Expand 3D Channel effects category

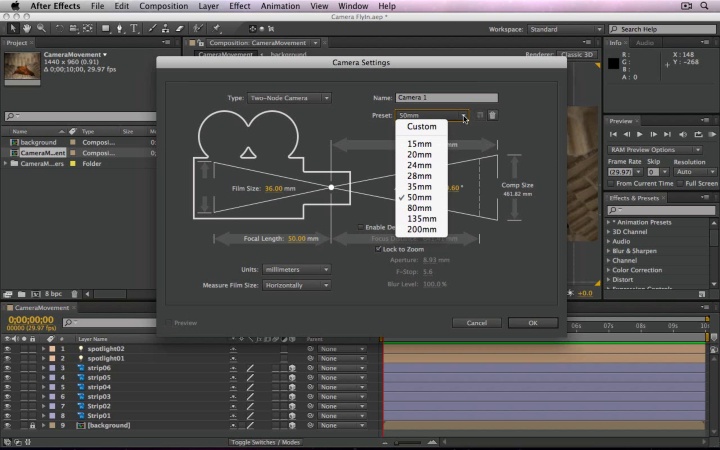click(x=609, y=232)
